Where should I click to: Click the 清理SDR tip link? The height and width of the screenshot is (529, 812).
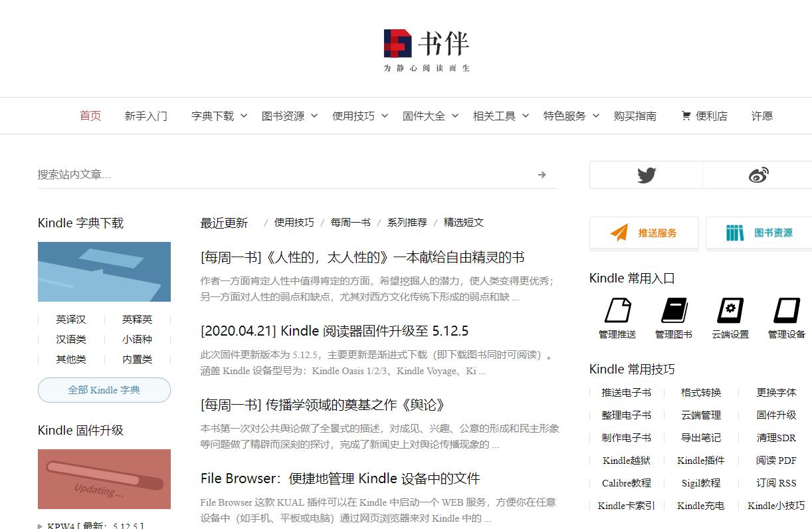(x=776, y=438)
